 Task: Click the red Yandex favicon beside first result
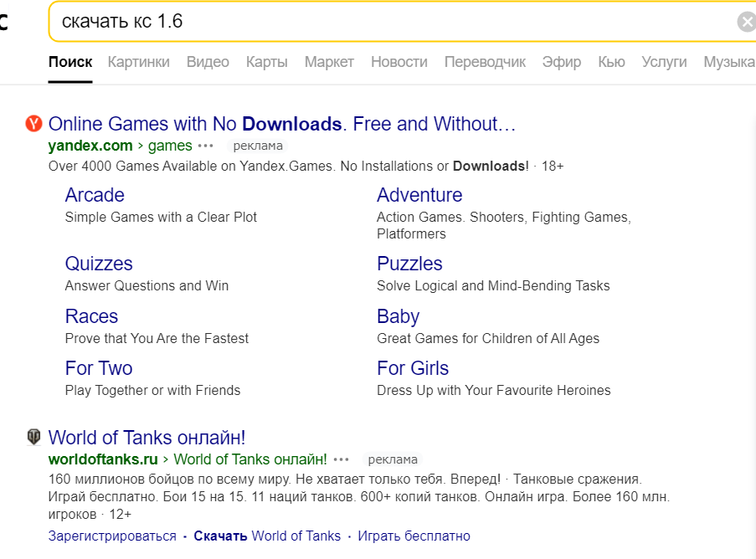(x=33, y=123)
